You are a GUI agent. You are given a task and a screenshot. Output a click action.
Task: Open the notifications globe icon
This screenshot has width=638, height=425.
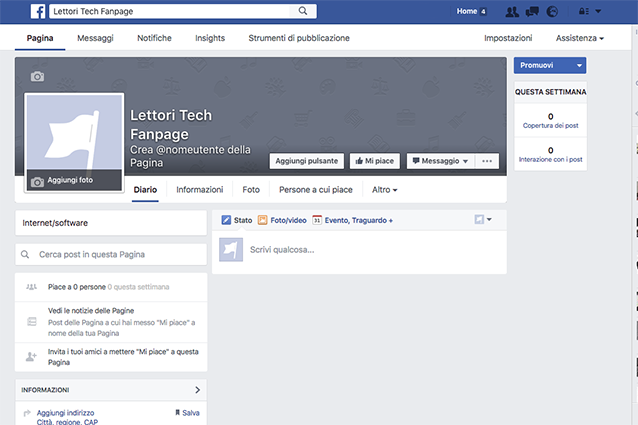tap(552, 12)
